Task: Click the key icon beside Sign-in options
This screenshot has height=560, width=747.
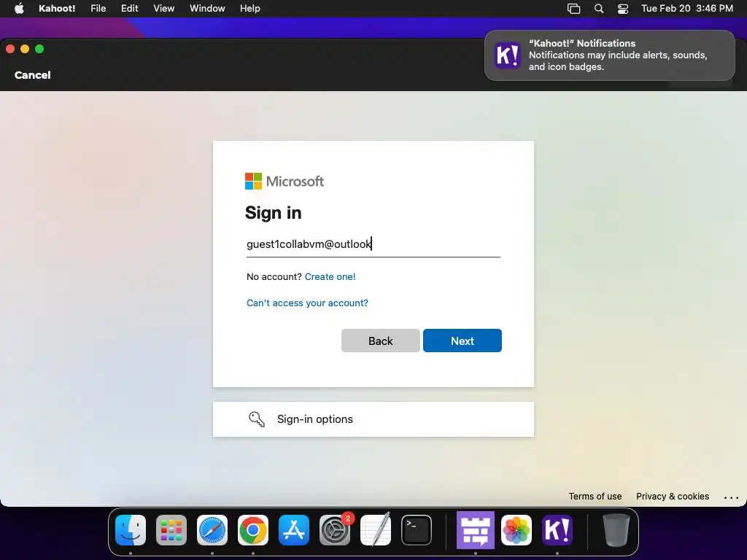Action: [256, 419]
